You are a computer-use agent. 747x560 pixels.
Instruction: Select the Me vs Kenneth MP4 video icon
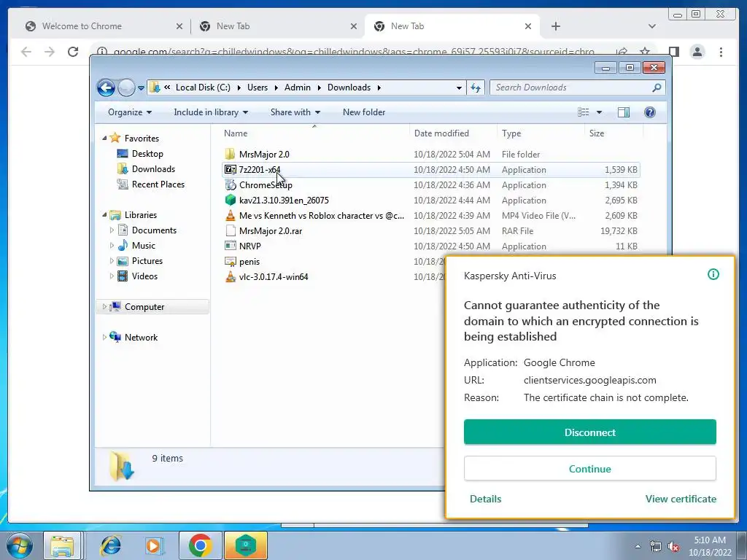[231, 215]
